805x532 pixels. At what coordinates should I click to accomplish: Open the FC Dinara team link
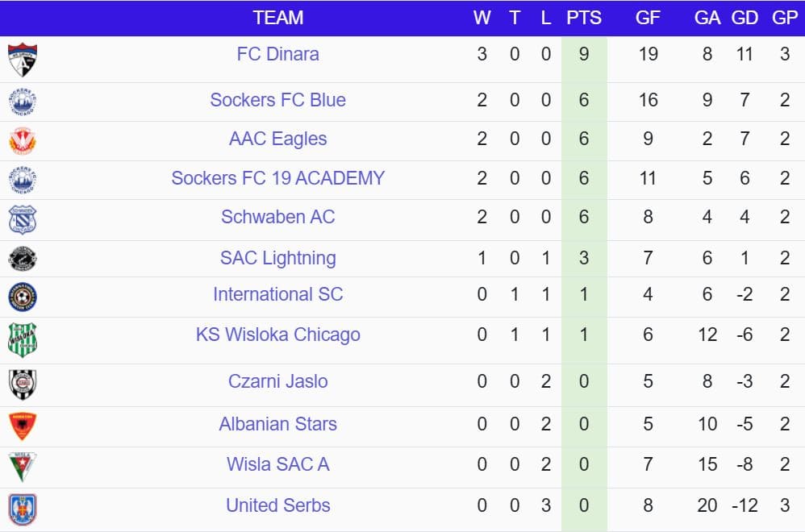click(x=277, y=54)
